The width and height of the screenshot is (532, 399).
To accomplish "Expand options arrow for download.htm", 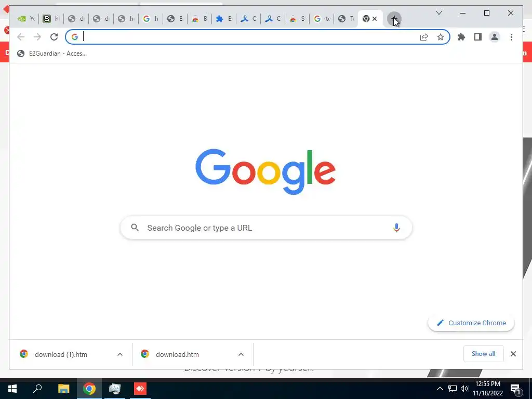I will pyautogui.click(x=241, y=354).
